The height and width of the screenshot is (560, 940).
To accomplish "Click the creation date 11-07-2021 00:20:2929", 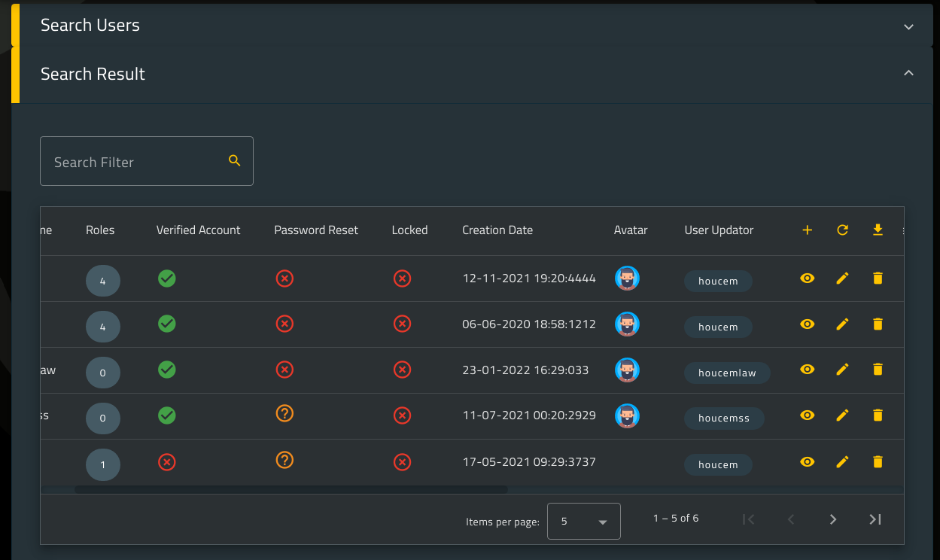I will 529,415.
